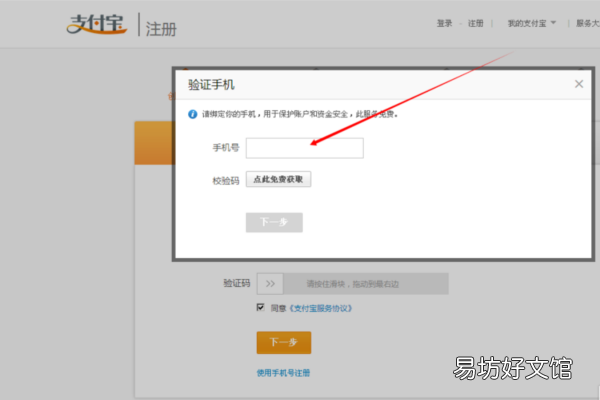Viewport: 600px width, 400px height.
Task: Click the 校验码 label text
Action: (x=226, y=181)
